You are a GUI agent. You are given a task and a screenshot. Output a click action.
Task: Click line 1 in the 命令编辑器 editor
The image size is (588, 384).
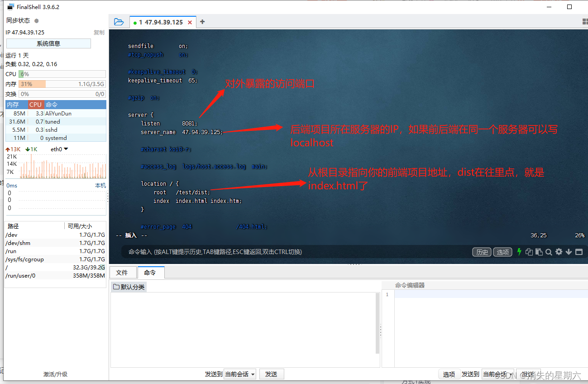point(491,294)
